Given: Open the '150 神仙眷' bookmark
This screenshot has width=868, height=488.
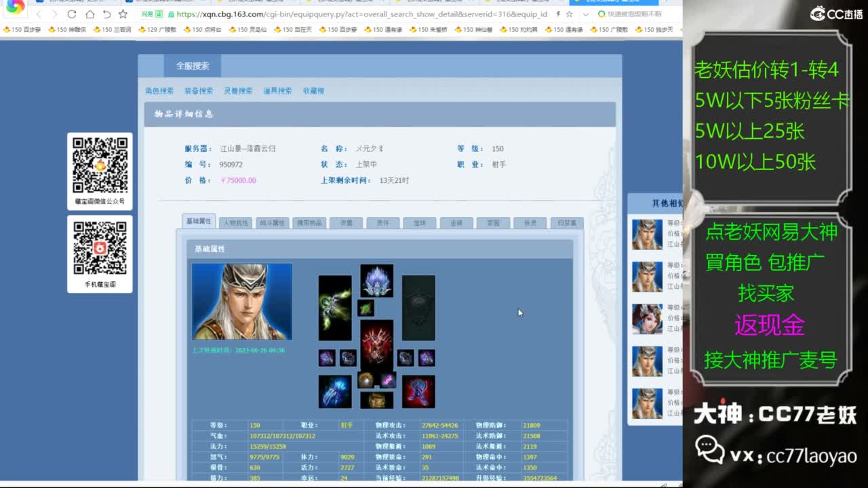Looking at the screenshot, I should coord(473,30).
